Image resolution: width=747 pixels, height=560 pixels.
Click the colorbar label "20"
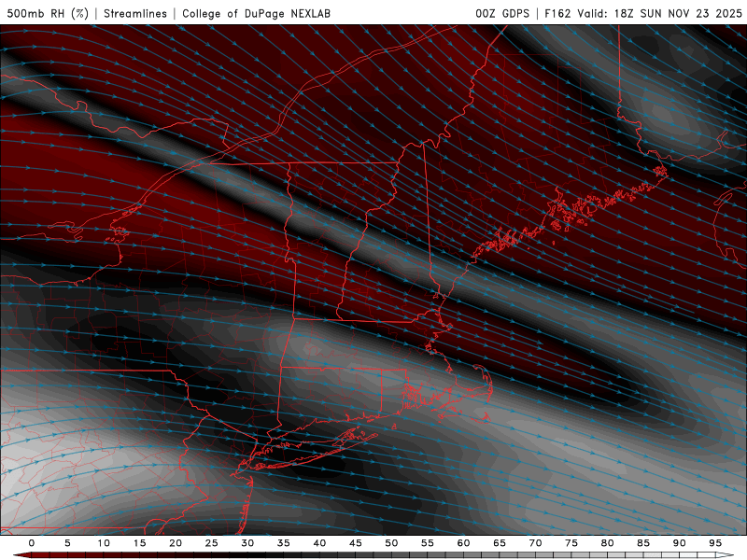(x=176, y=543)
